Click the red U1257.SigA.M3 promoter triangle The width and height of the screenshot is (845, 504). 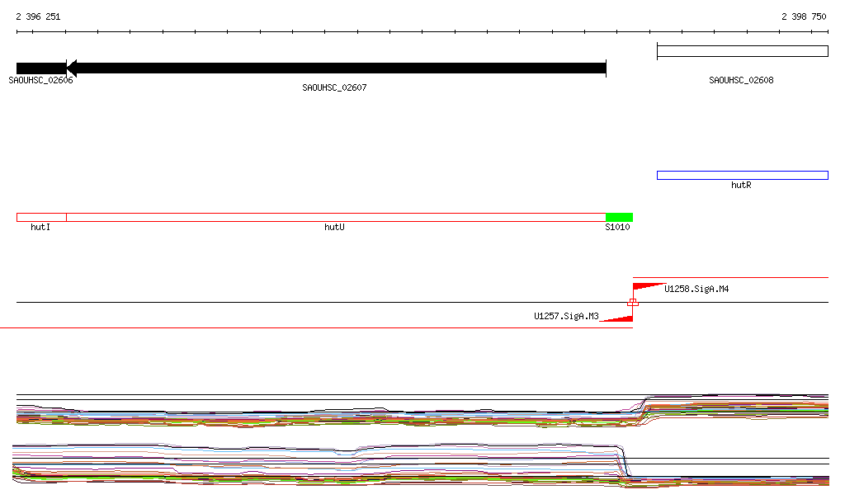click(620, 318)
